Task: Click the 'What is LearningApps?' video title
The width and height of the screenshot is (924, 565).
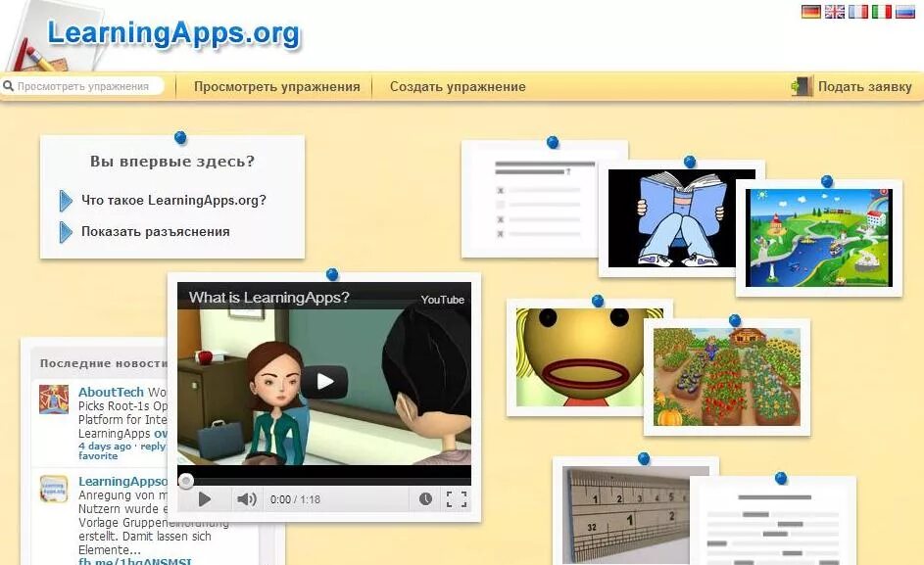Action: [x=269, y=298]
